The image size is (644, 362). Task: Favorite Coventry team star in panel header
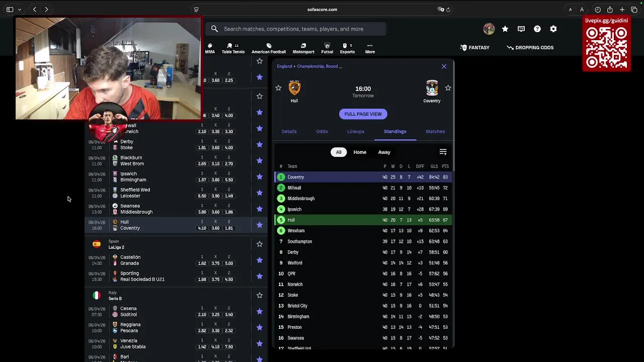click(448, 88)
